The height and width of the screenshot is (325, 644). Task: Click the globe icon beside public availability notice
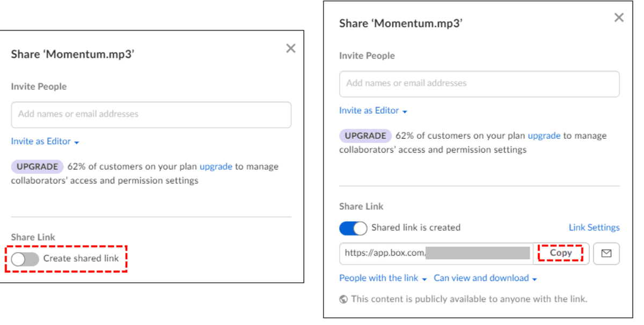[x=343, y=299]
